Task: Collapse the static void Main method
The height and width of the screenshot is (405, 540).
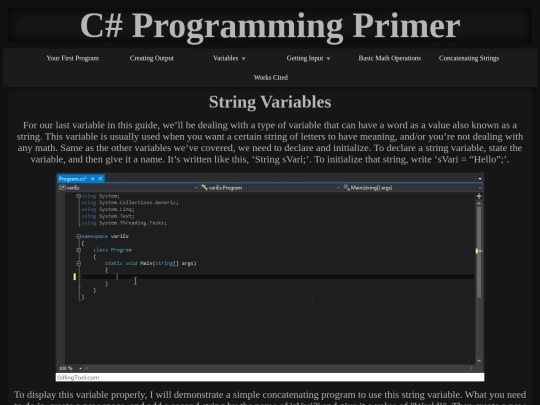Action: pyautogui.click(x=79, y=263)
